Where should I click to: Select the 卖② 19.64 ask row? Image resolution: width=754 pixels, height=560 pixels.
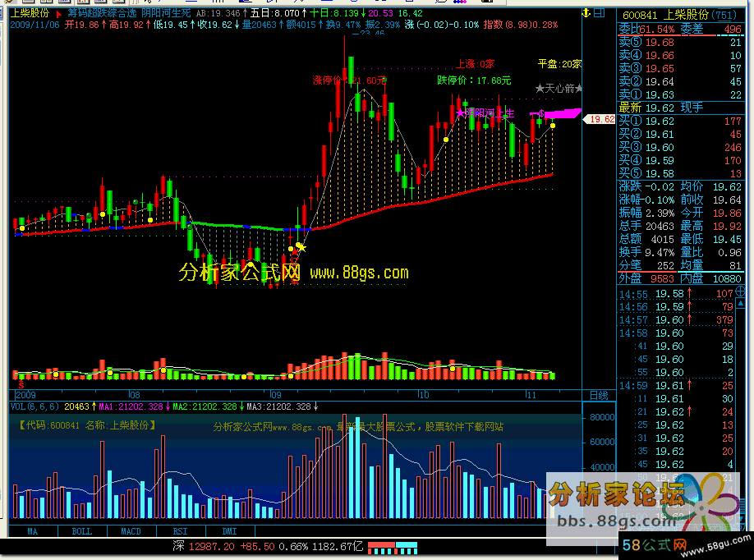[x=680, y=82]
